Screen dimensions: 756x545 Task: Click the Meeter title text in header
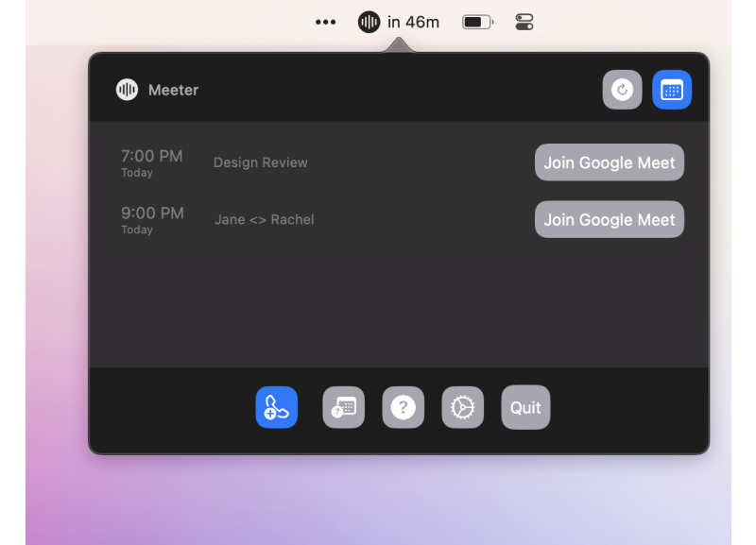[174, 90]
